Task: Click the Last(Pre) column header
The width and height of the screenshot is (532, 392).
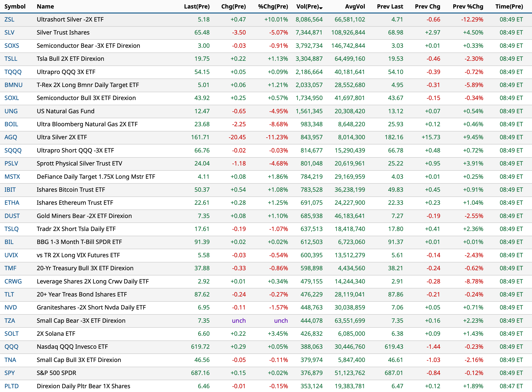Action: (x=197, y=6)
